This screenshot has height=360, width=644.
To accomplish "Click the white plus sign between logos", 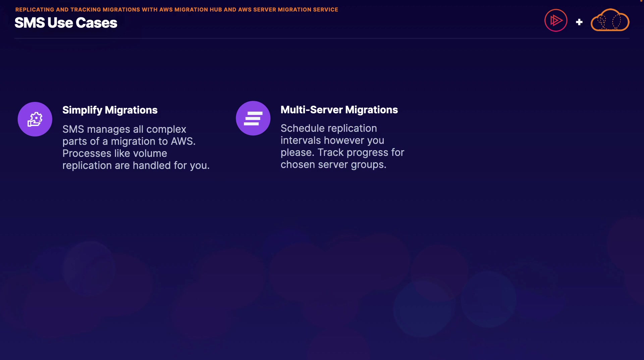I will 579,22.
